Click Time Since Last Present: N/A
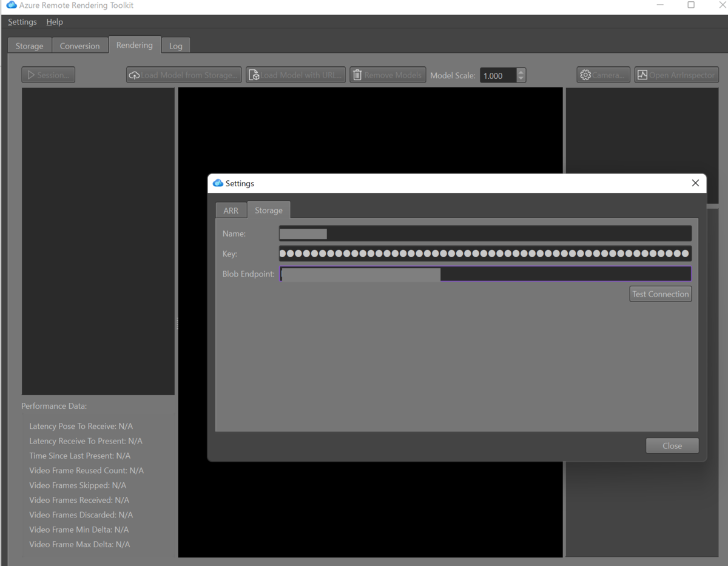This screenshot has width=728, height=566. (x=79, y=456)
